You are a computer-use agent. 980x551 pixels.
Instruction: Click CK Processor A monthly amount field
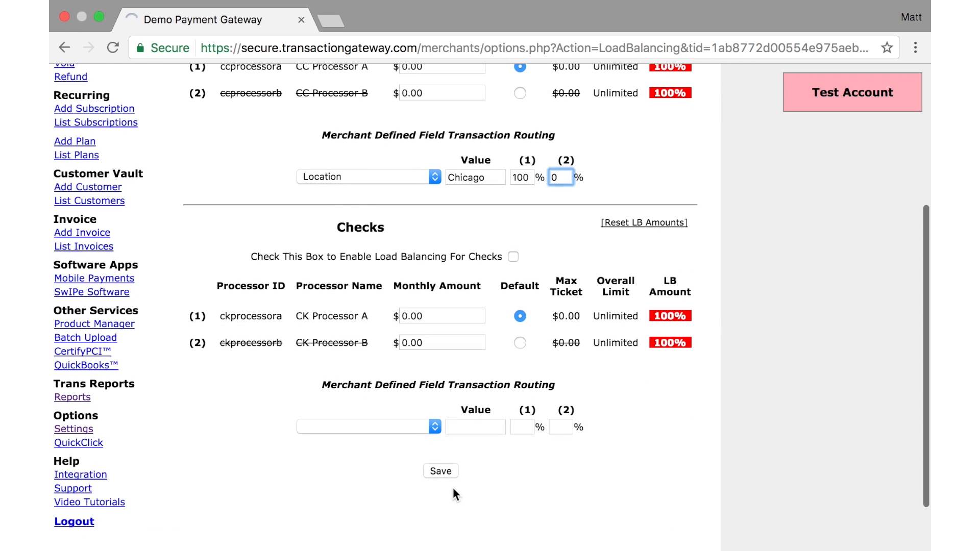[x=442, y=316]
